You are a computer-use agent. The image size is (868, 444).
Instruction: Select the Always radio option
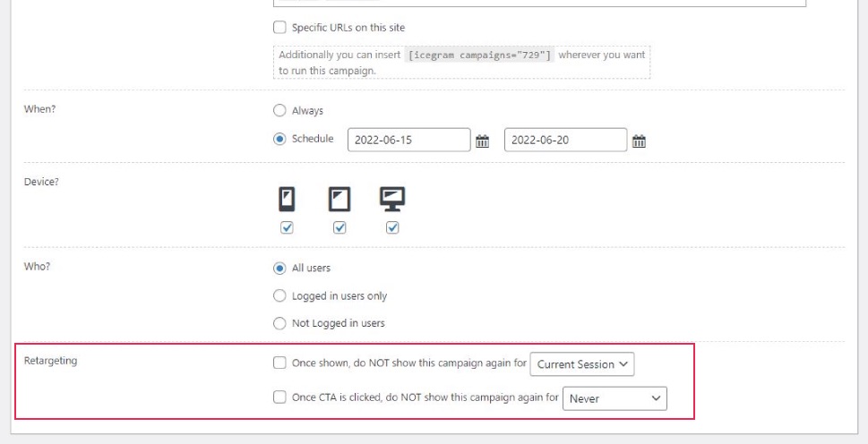[x=280, y=111]
